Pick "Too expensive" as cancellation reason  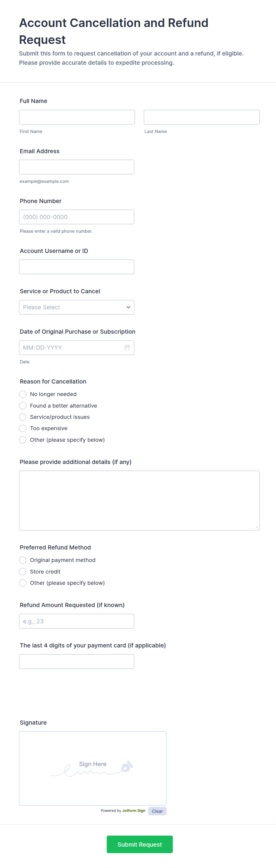(23, 428)
